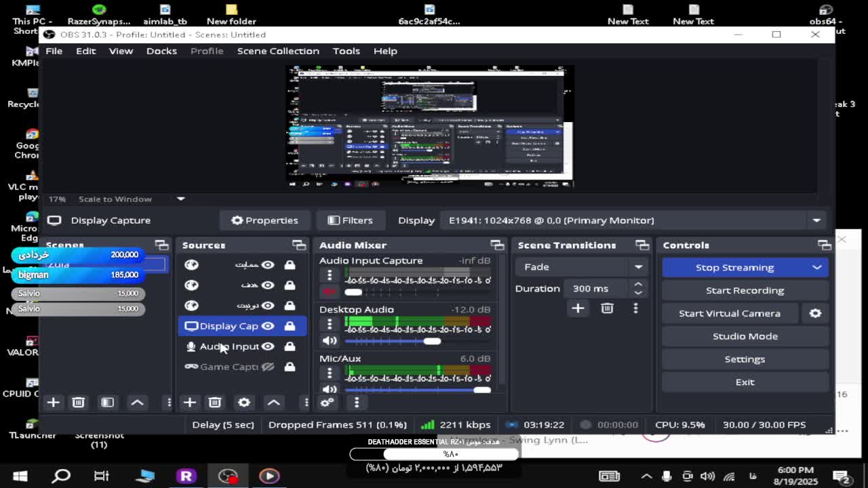This screenshot has width=868, height=488.
Task: Open Display monitor selection combo box
Action: (x=635, y=220)
